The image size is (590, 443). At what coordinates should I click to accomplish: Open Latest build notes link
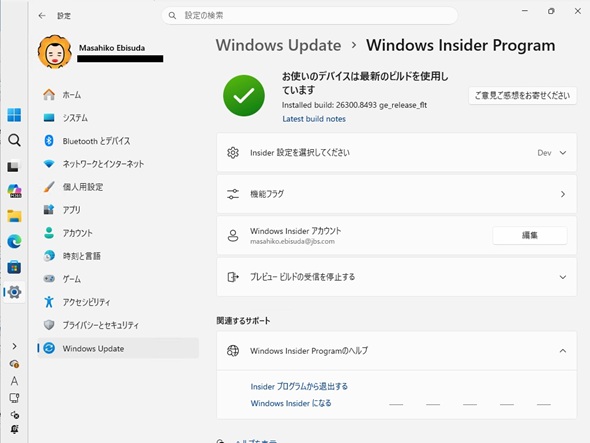pos(314,119)
